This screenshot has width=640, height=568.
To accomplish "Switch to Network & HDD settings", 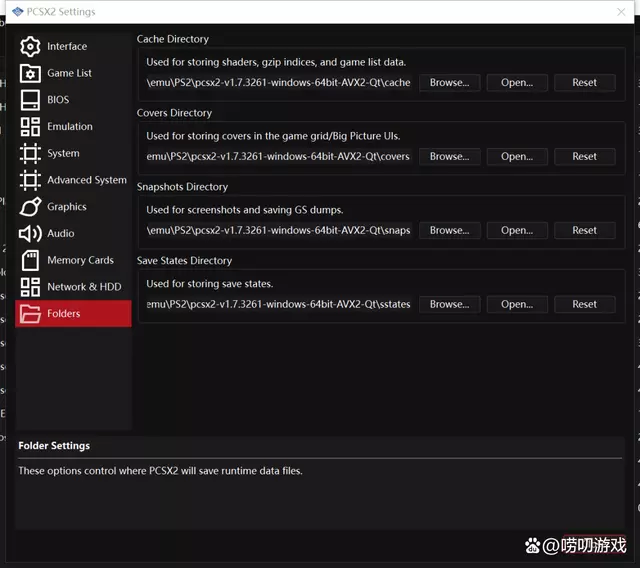I will [73, 287].
